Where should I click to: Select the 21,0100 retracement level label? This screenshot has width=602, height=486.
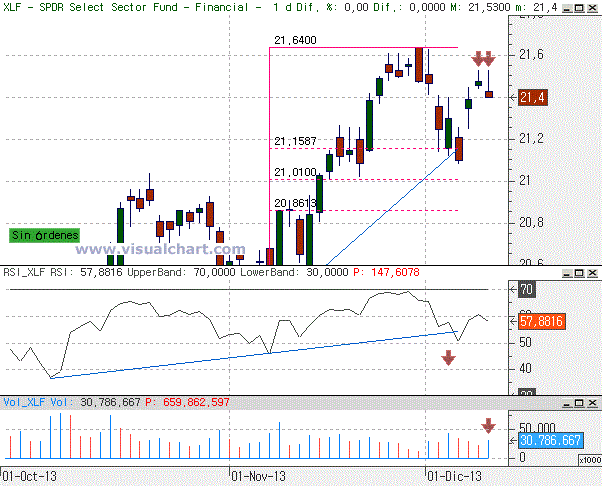[295, 172]
